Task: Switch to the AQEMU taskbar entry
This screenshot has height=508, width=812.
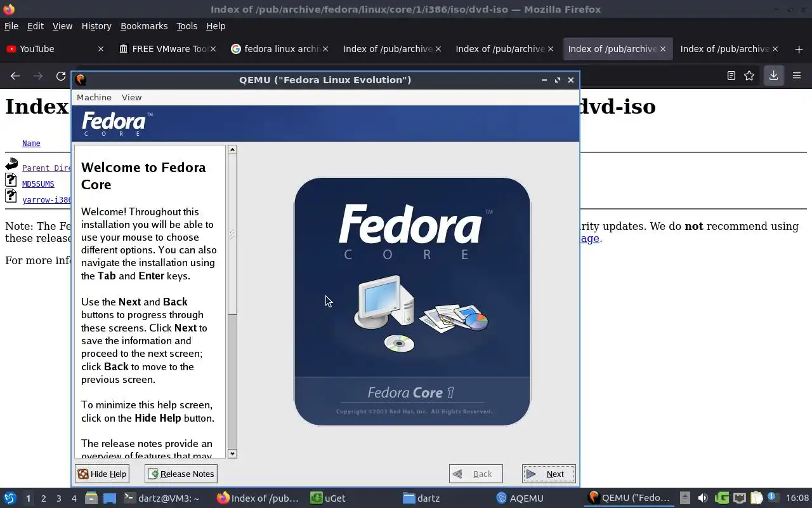Action: click(539, 498)
